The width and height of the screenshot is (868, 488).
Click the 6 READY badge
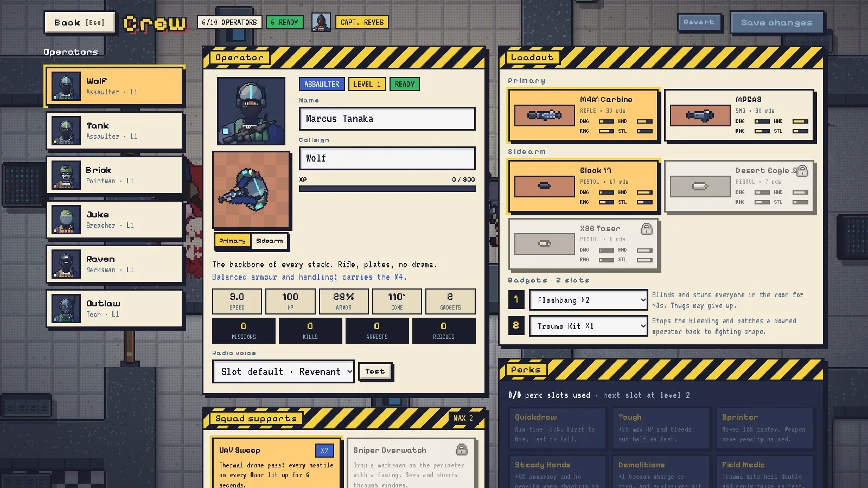(284, 22)
